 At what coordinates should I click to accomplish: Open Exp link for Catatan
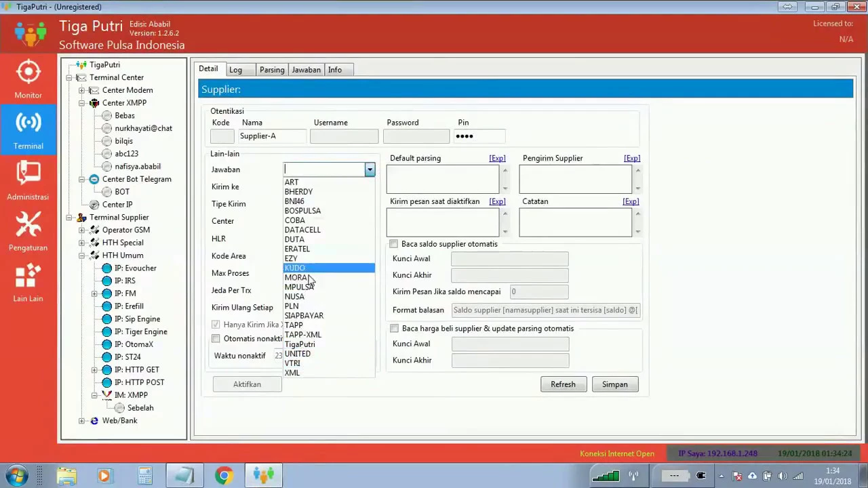pyautogui.click(x=631, y=201)
